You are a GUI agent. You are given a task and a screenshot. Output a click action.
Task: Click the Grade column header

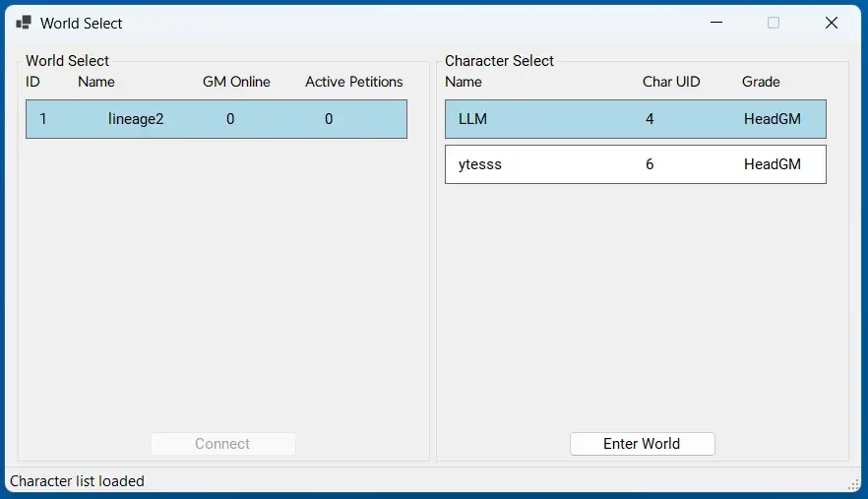761,82
